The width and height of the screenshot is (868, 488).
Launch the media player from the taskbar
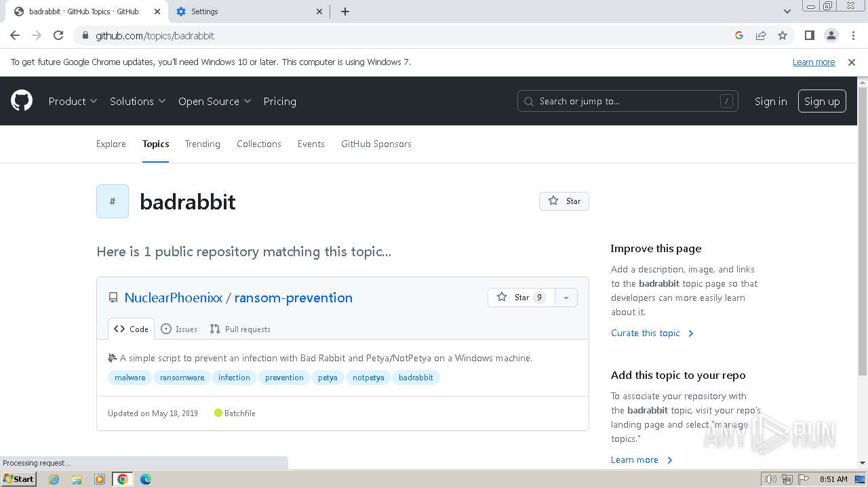coord(100,479)
